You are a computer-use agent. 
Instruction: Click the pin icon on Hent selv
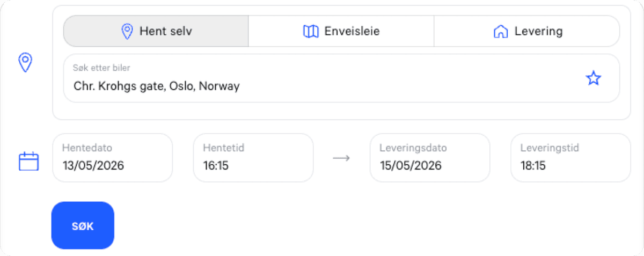tap(127, 32)
